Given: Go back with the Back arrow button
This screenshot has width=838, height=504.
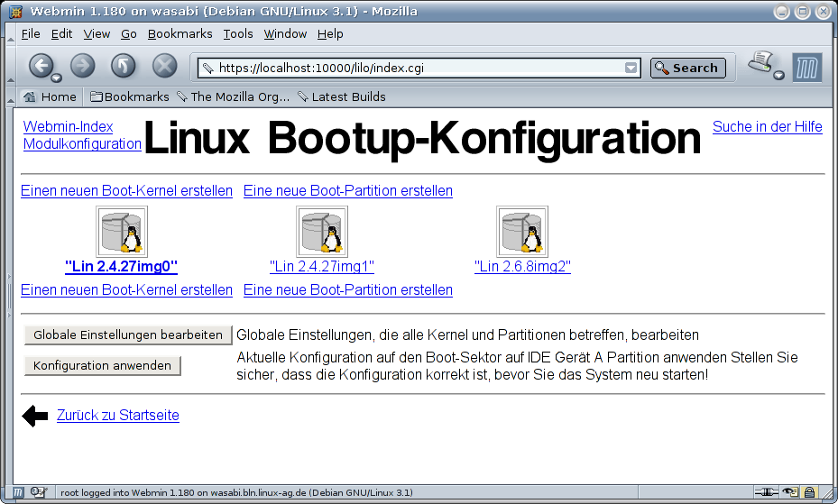Looking at the screenshot, I should [41, 66].
